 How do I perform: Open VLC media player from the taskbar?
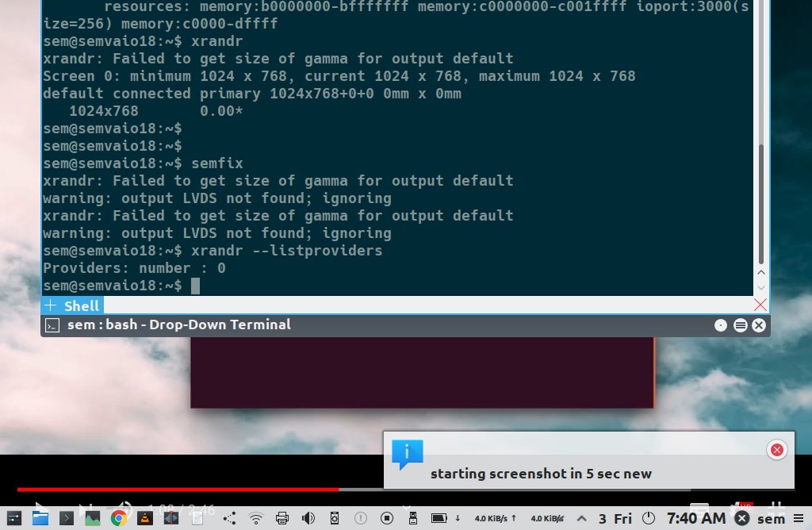pos(144,518)
